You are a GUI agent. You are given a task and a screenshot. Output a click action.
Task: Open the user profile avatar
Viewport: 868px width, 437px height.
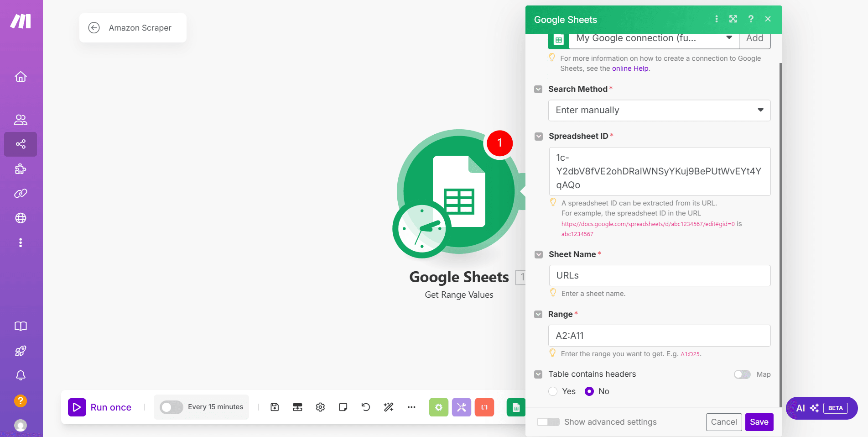coord(21,425)
